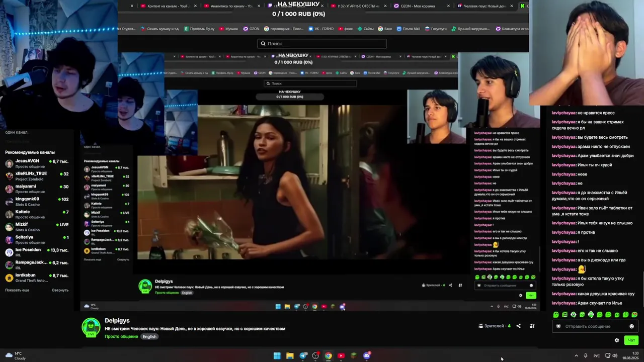The image size is (644, 362).
Task: Open Telegram from the taskbar
Action: (x=303, y=356)
